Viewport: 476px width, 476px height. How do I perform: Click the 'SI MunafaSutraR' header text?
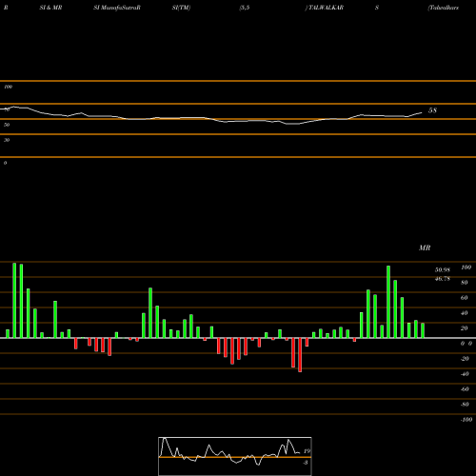(x=117, y=8)
